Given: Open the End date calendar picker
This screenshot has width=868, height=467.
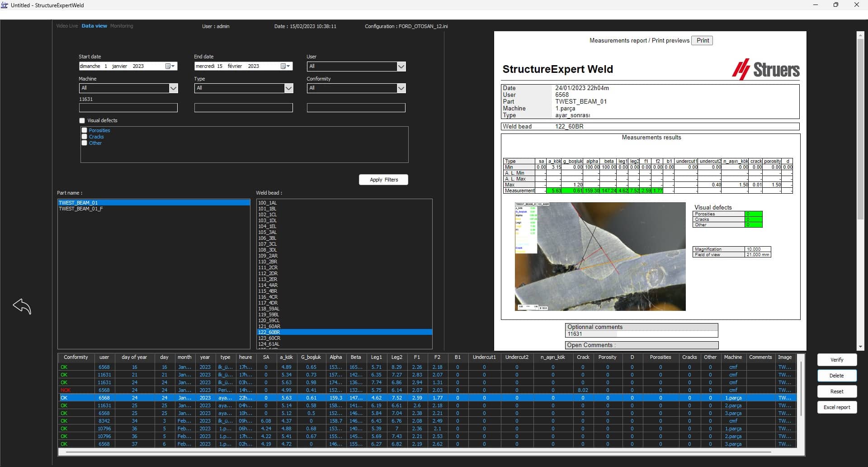Looking at the screenshot, I should (285, 66).
